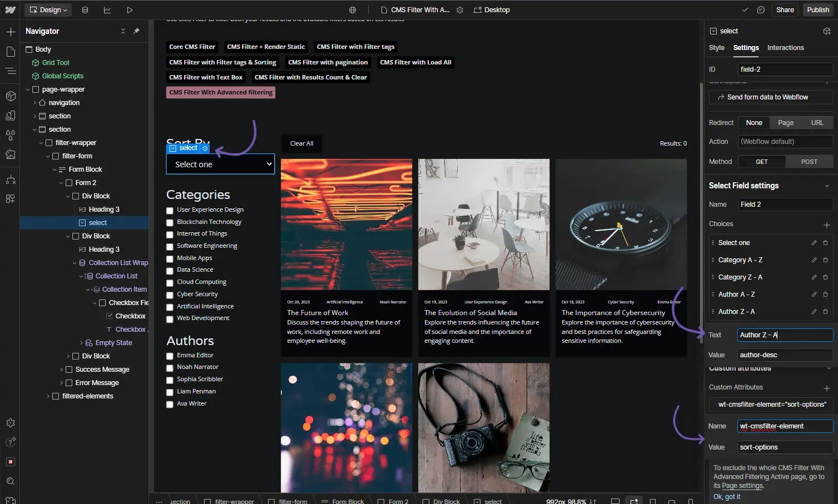
Task: Check the Blockchain Technology checkbox
Action: (170, 222)
